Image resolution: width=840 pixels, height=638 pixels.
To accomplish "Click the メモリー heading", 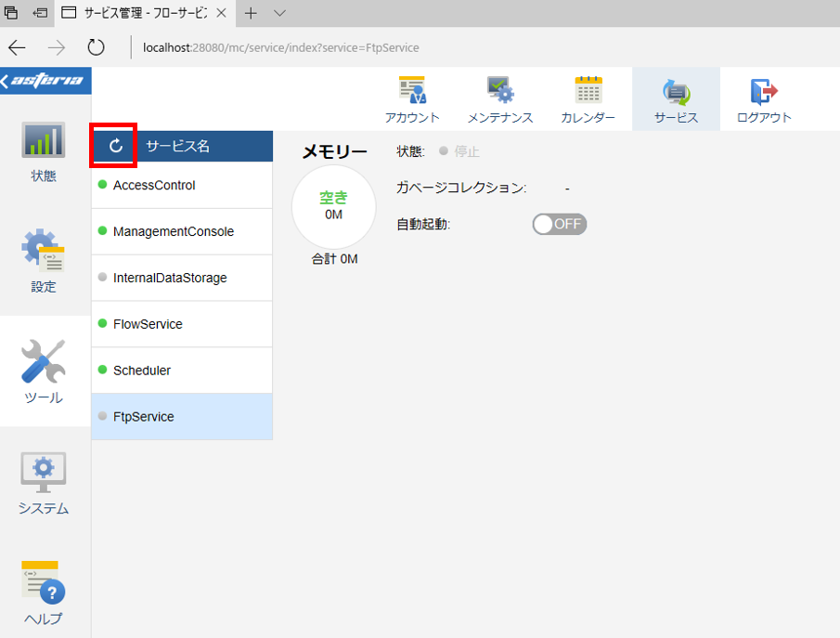I will 335,151.
